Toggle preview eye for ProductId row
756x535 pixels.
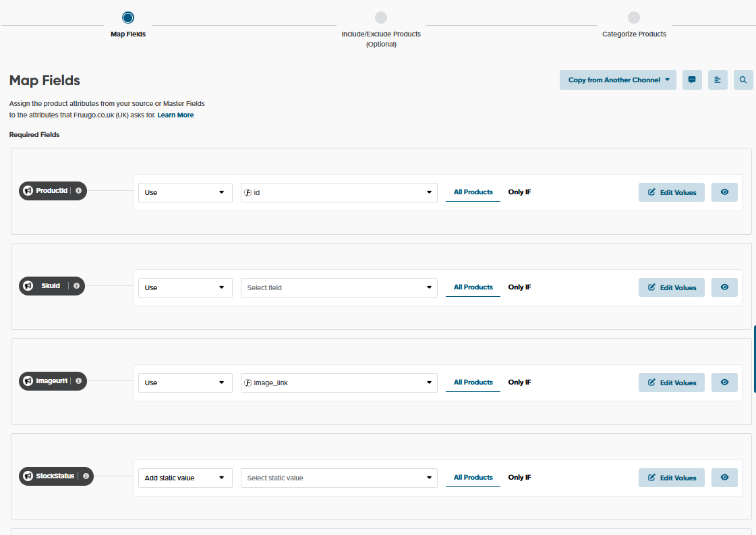[x=724, y=192]
